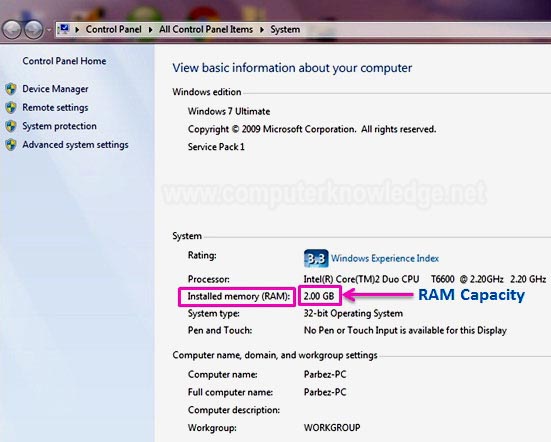The height and width of the screenshot is (442, 551).
Task: Expand the arrow before System breadcrumb
Action: coord(262,30)
